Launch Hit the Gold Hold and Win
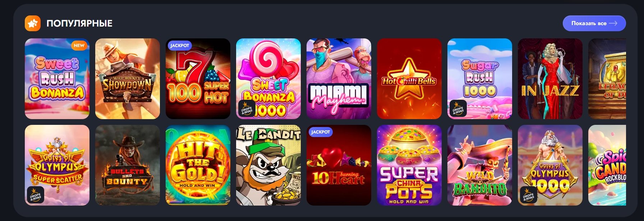This screenshot has width=644, height=221. coord(198,165)
